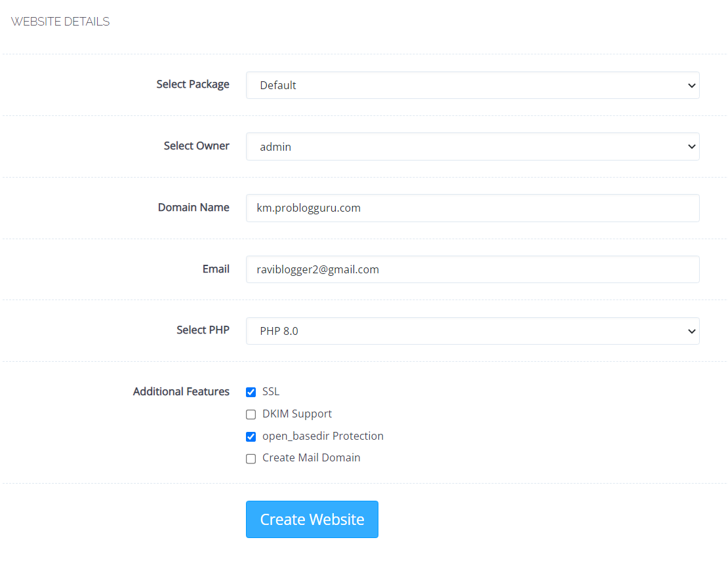Select the Default value in Select Package
This screenshot has height=561, width=728.
pyautogui.click(x=278, y=85)
